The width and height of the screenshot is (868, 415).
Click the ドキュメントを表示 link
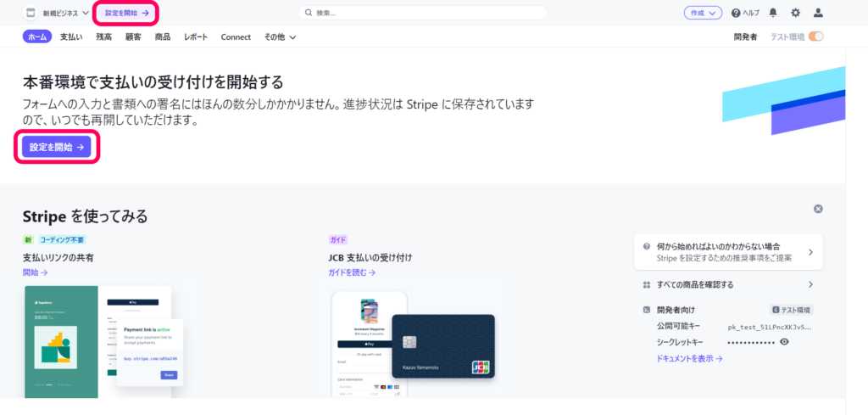[689, 359]
